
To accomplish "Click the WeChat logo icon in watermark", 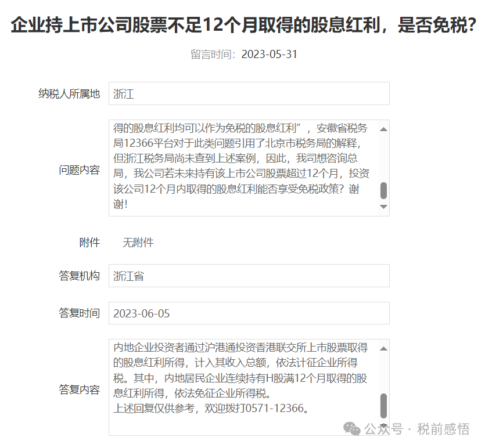I will [351, 429].
